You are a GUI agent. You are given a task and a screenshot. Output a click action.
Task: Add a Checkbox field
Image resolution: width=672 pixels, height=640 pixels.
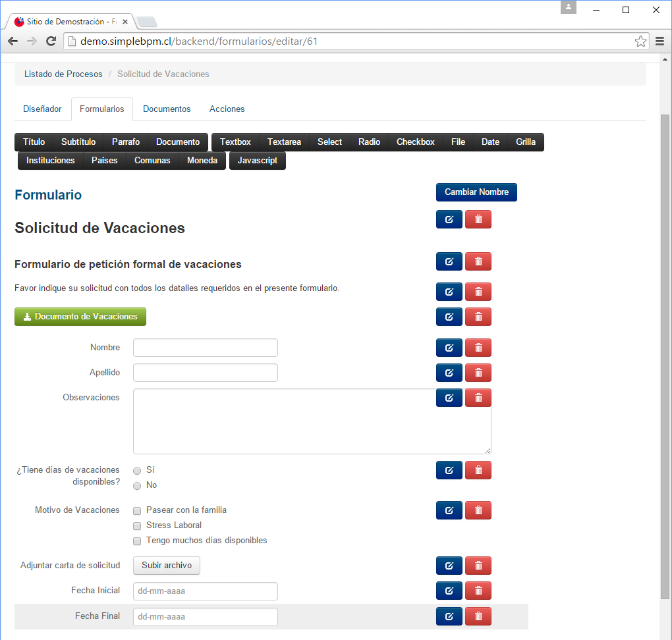click(x=415, y=142)
